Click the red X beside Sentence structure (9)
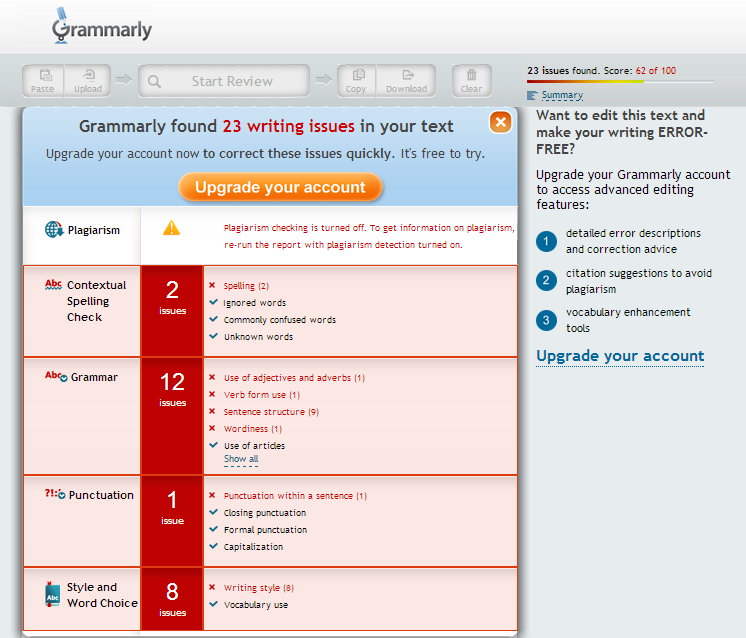The height and width of the screenshot is (638, 746). click(212, 411)
